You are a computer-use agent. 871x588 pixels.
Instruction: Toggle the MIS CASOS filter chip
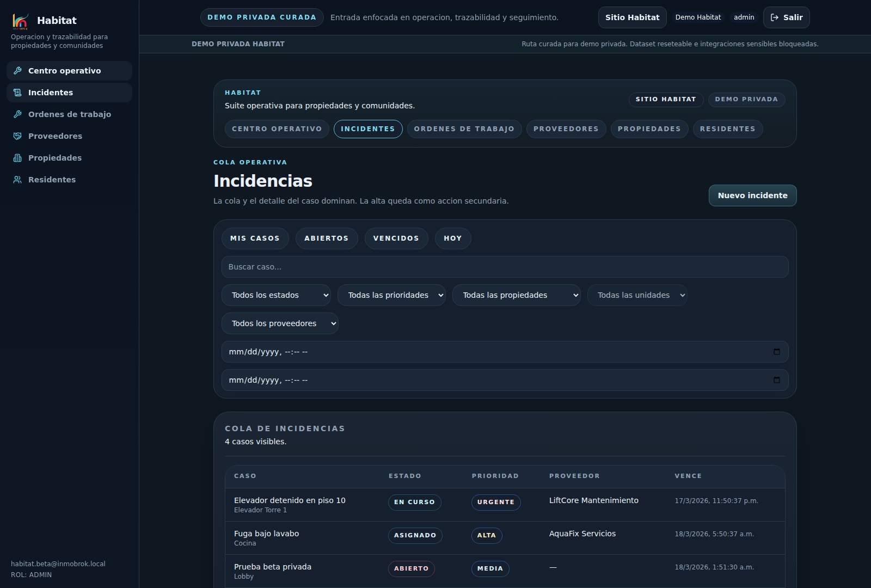pos(255,238)
